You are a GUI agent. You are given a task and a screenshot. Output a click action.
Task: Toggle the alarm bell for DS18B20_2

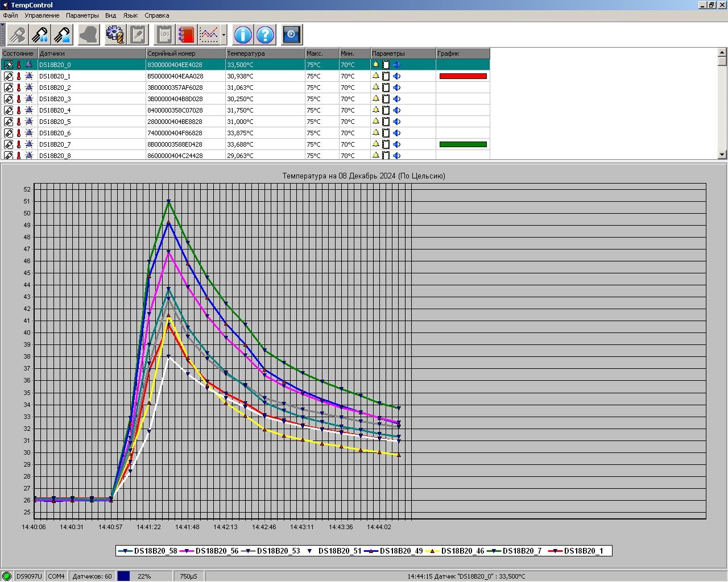click(x=375, y=88)
